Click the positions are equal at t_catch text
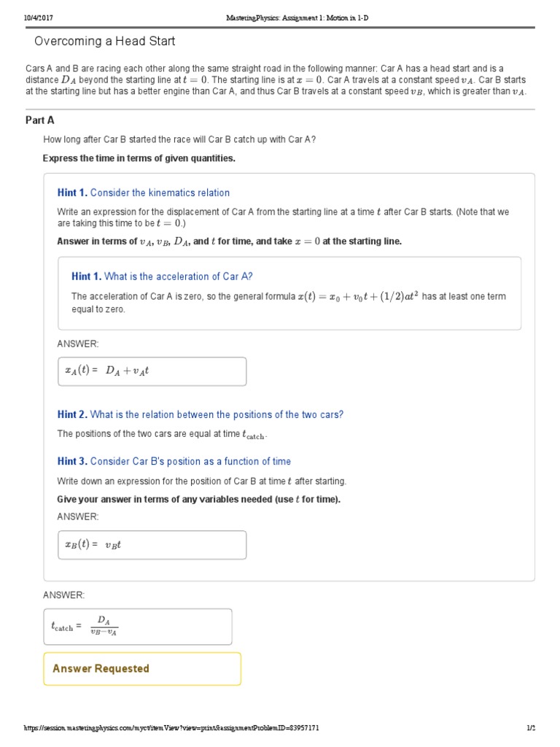 click(162, 434)
